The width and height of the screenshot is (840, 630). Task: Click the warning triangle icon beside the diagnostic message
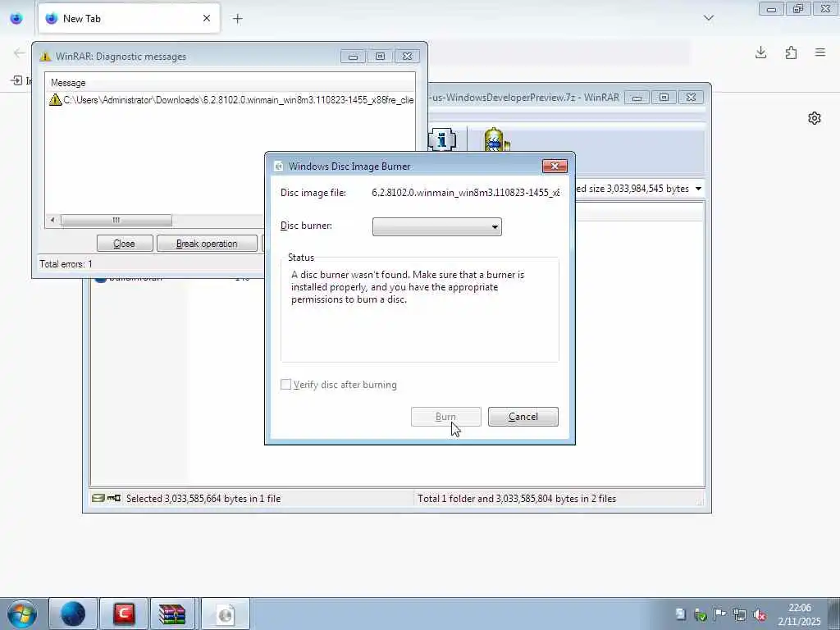55,99
